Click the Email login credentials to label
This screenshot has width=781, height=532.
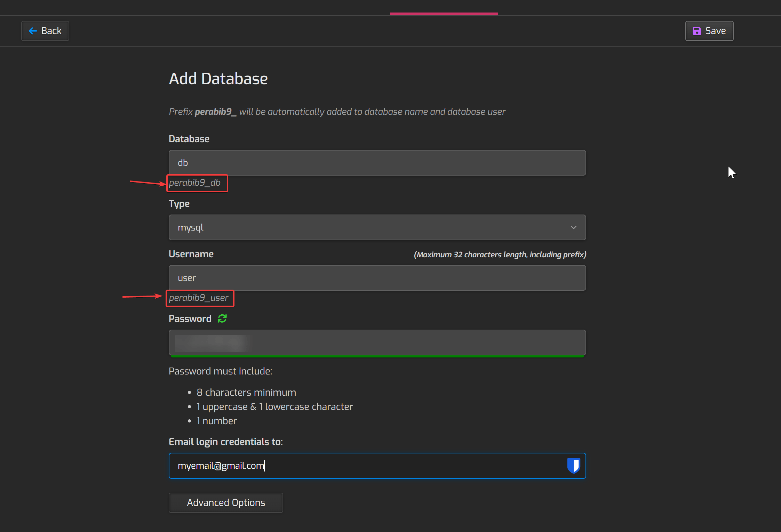226,442
